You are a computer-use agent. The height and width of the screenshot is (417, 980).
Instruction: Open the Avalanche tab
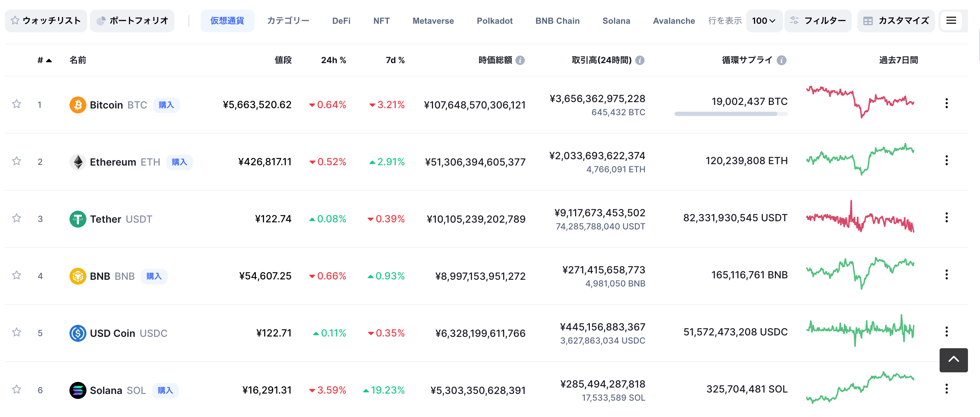[x=674, y=21]
